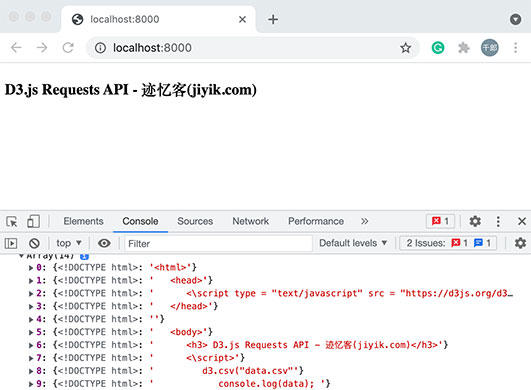Screen dimensions: 531x390
Task: Open DevTools settings gear in the tab bar
Action: (475, 221)
